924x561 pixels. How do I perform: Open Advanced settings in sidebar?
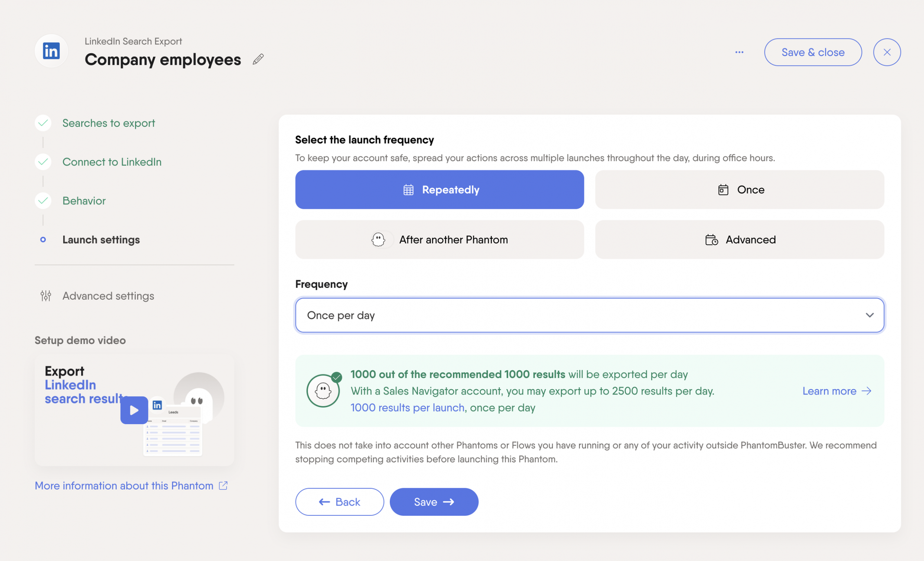108,296
